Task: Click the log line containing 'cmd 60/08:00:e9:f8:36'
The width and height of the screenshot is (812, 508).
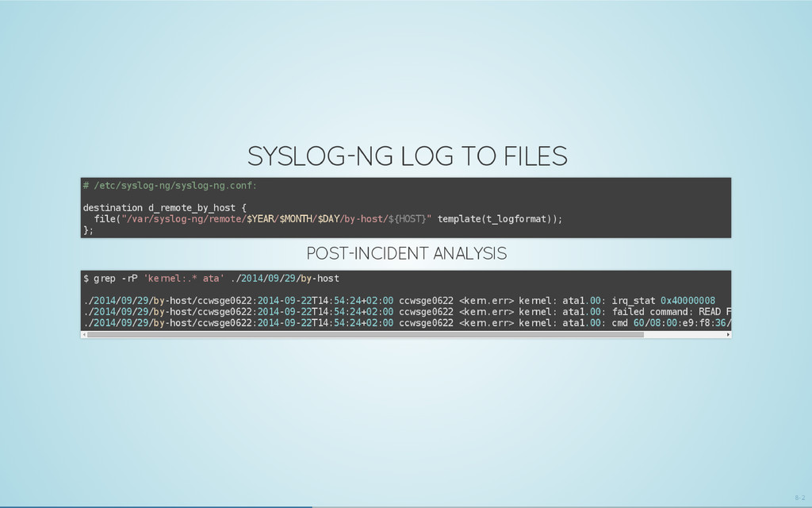Action: pos(407,323)
